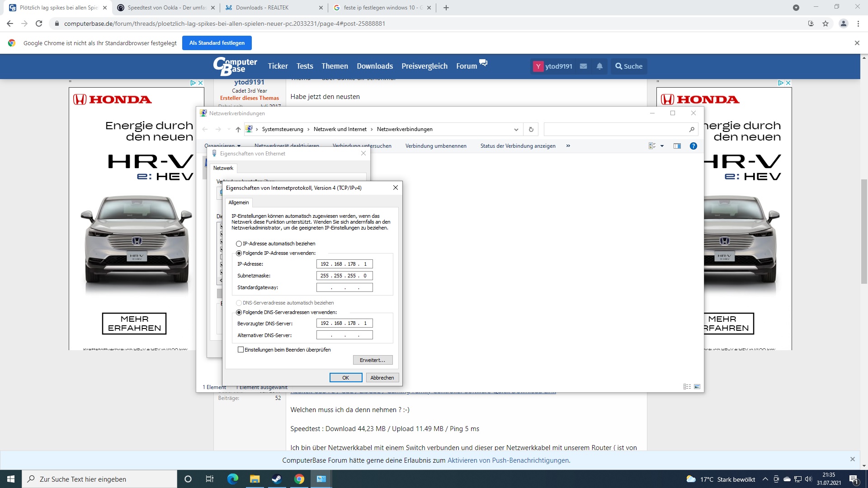Click the ComputerBase notification bell icon

pos(599,66)
